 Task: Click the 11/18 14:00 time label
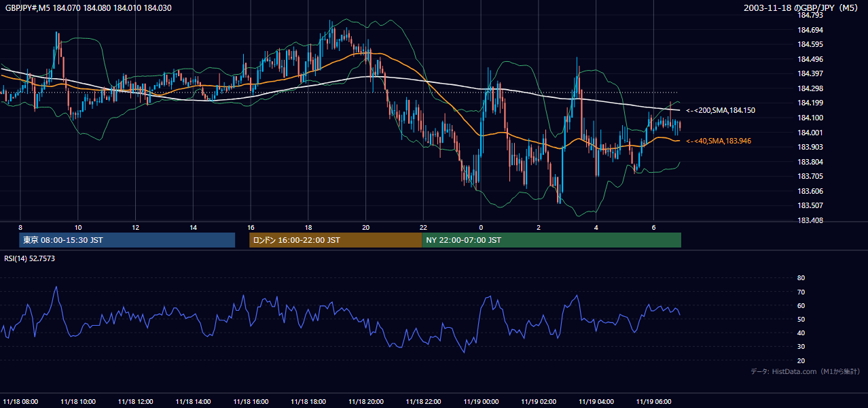193,401
